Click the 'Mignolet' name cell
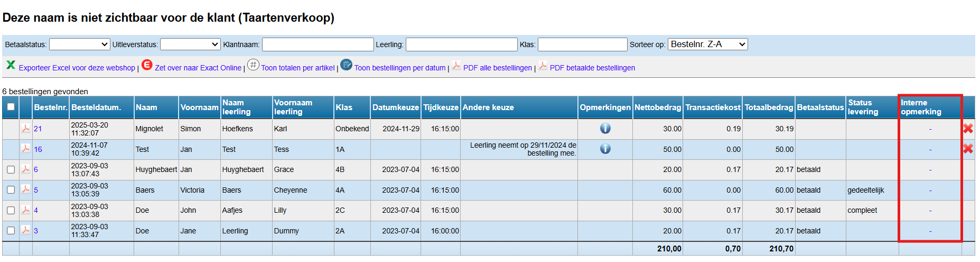The image size is (980, 262). click(150, 129)
